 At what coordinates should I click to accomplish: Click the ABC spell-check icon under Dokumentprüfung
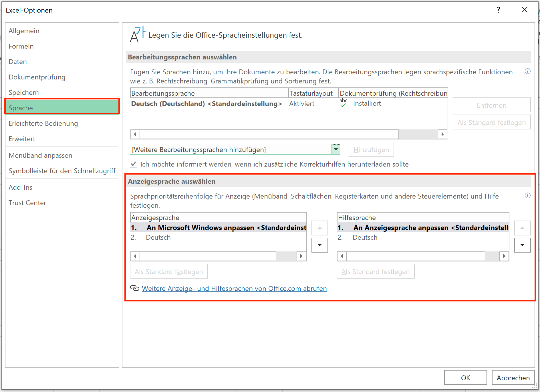coord(343,103)
